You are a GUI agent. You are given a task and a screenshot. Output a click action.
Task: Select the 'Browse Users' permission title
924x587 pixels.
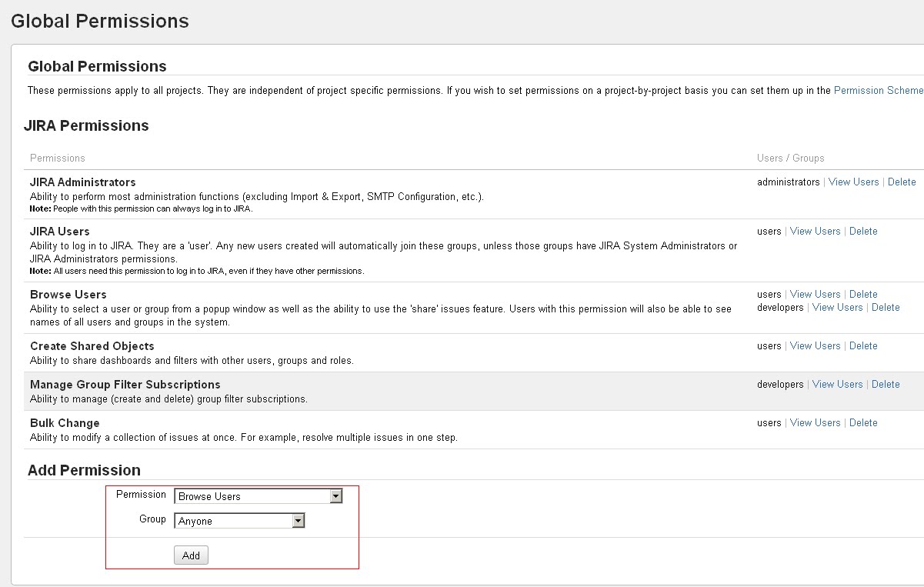(x=68, y=295)
